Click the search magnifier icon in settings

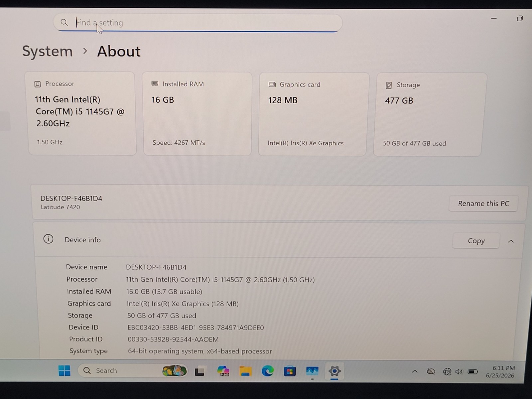64,22
